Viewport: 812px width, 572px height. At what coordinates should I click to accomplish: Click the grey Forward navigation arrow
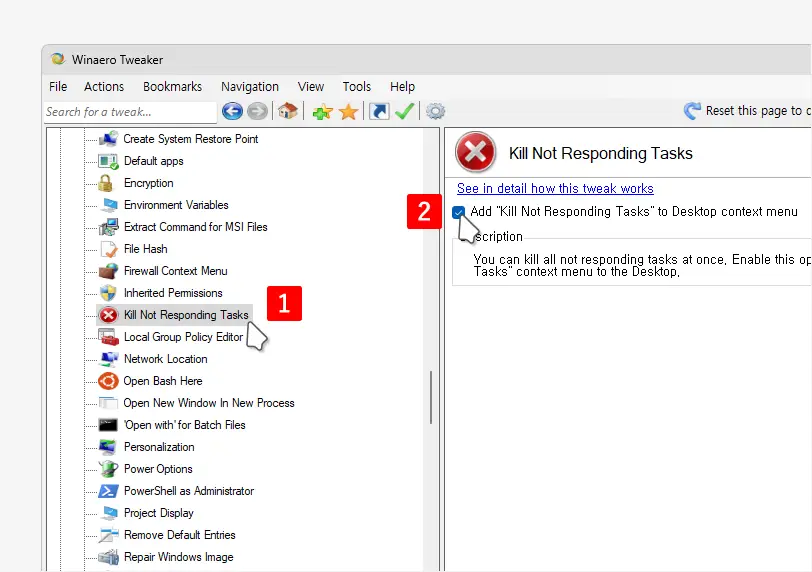pyautogui.click(x=257, y=112)
